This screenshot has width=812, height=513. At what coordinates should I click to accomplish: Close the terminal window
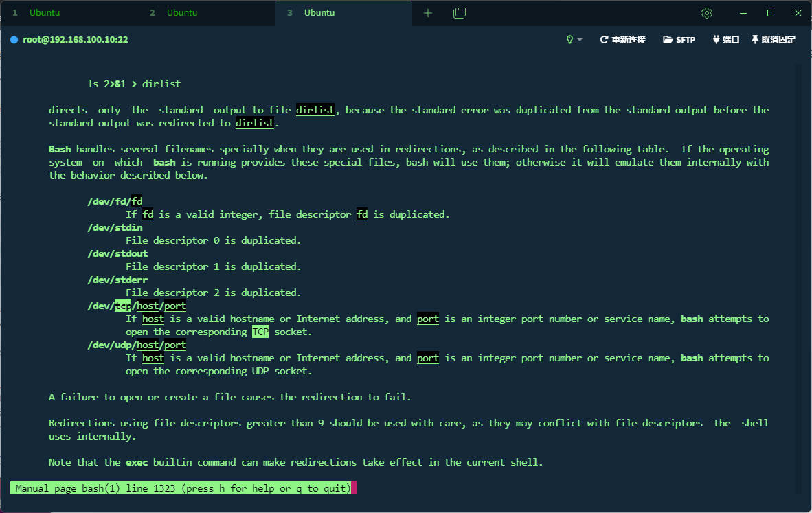click(798, 13)
